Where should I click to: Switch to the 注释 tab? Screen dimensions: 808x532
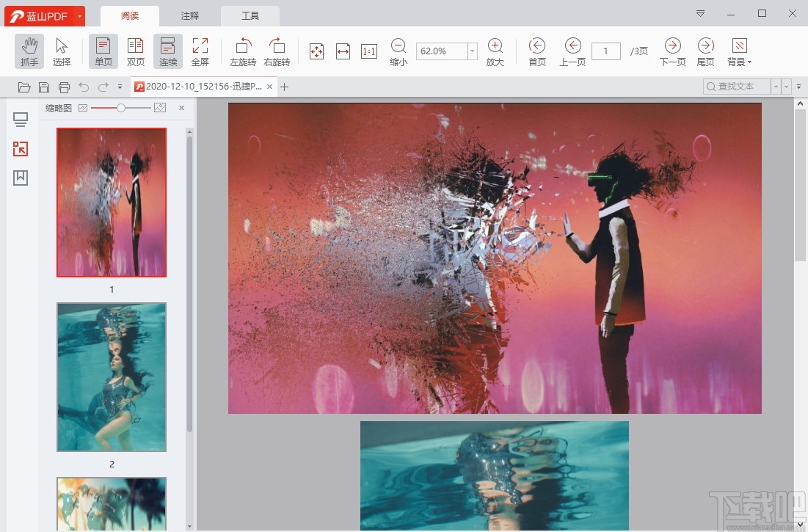(x=190, y=15)
